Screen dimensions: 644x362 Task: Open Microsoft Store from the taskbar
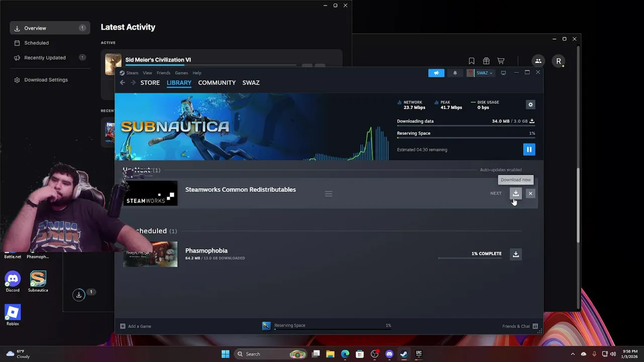[x=360, y=354]
